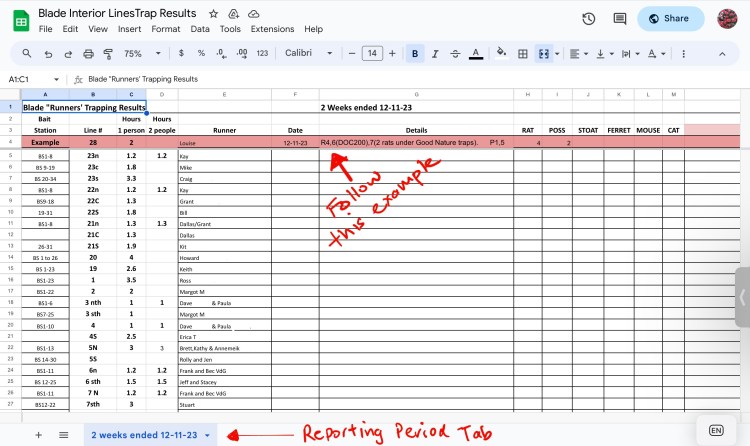Click the Undo icon in toolbar
The width and height of the screenshot is (750, 446).
pyautogui.click(x=49, y=53)
